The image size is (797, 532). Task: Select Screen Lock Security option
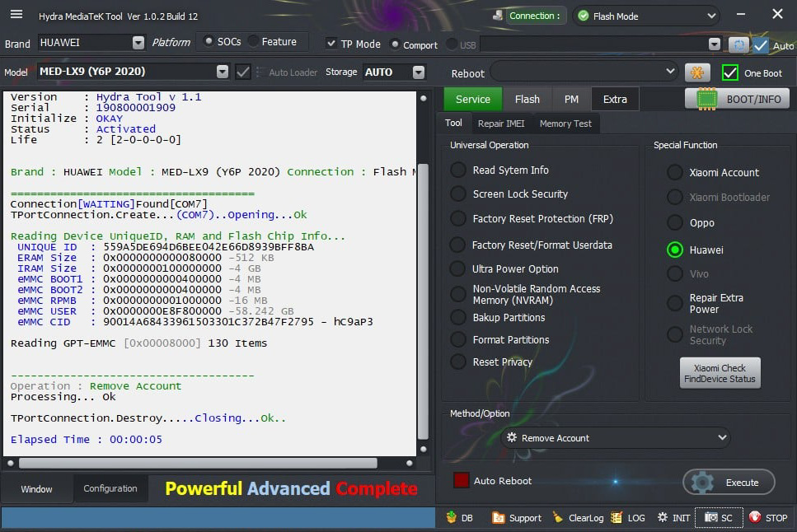(x=458, y=194)
